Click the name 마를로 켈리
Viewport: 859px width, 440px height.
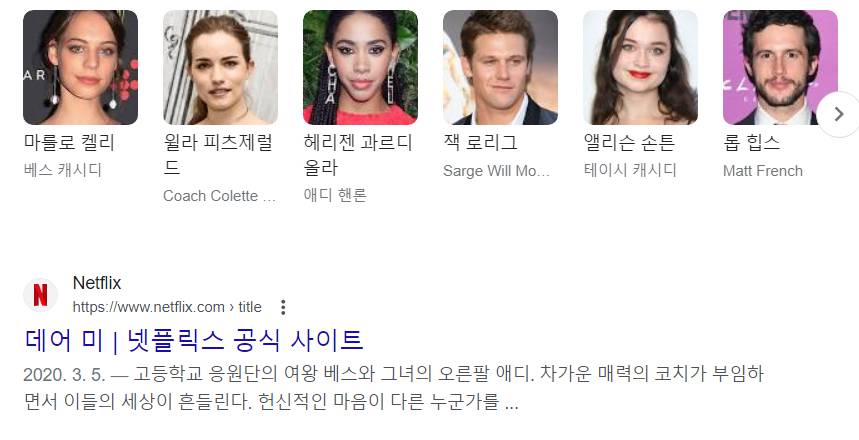point(69,142)
